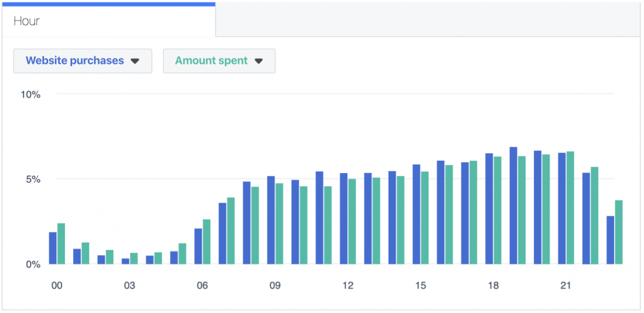Viewport: 644px width, 313px height.
Task: Click the green bar at hour 06
Action: (207, 242)
